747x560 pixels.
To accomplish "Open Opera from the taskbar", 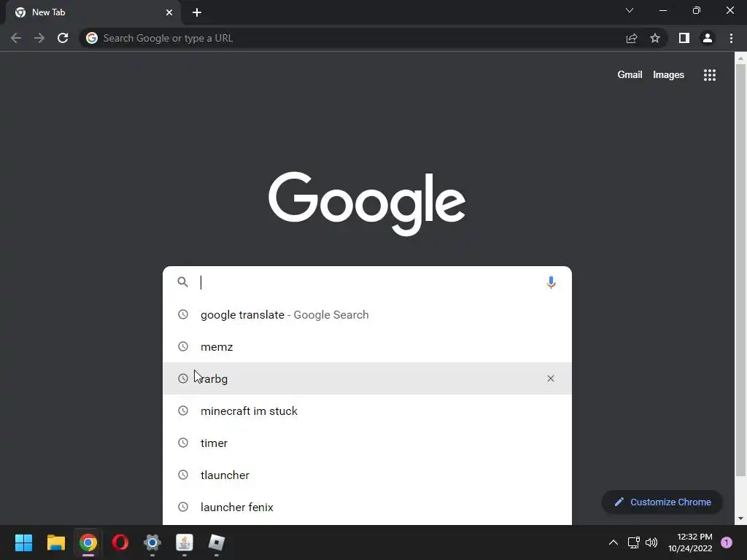I will click(x=120, y=542).
